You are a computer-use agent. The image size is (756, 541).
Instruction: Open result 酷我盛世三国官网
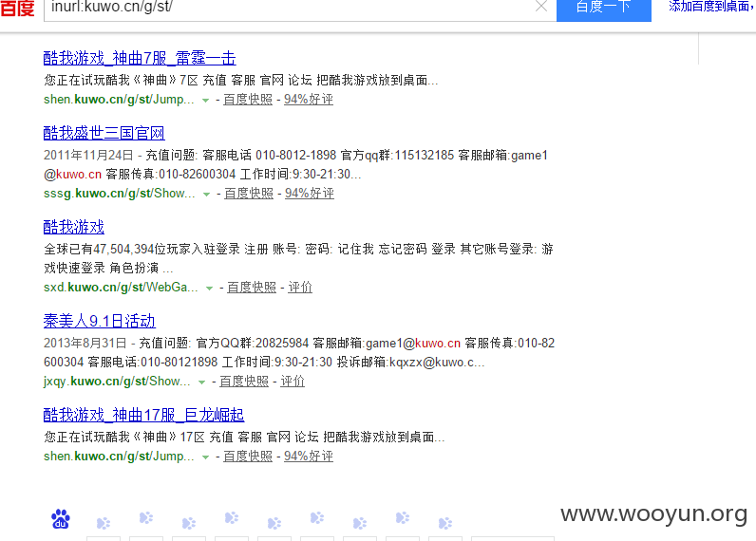104,133
